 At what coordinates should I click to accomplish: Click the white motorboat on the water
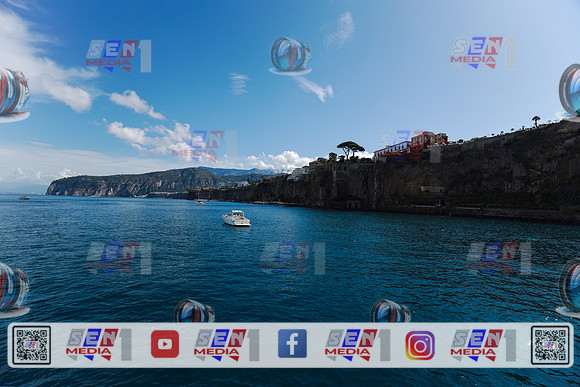[x=236, y=218]
